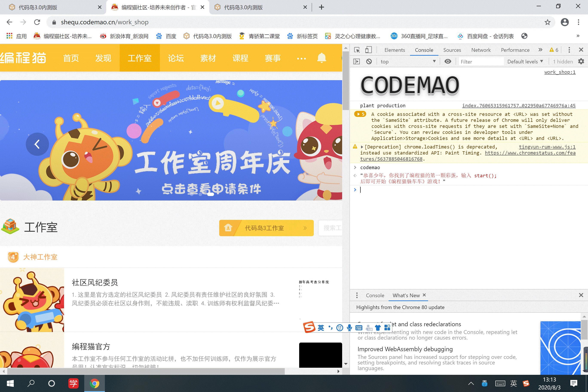Click the Sogou input bar microphone icon
588x392 pixels.
tap(349, 328)
